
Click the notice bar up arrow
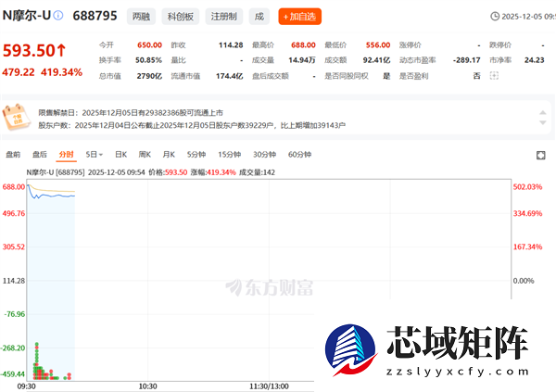click(x=542, y=112)
